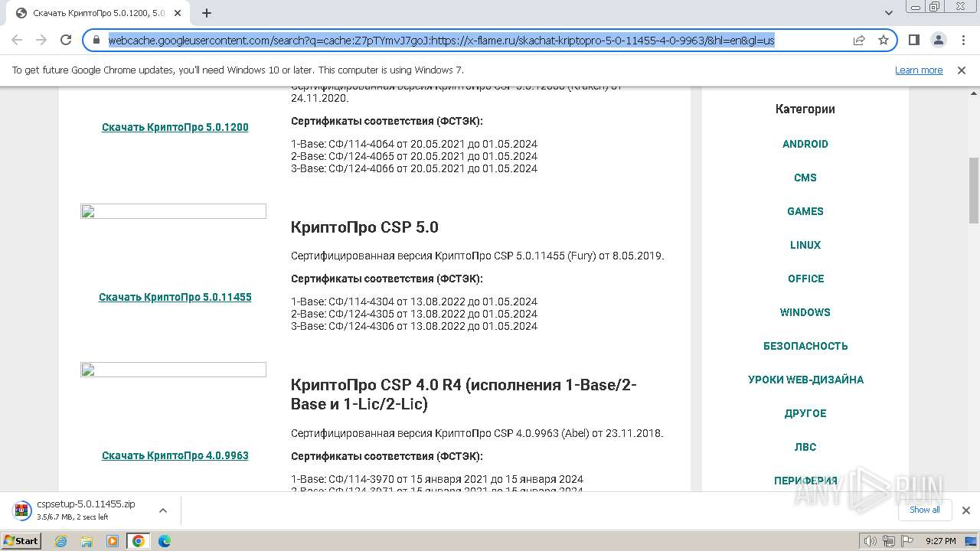Dismiss the Chrome update notification
This screenshot has width=980, height=551.
tap(962, 70)
